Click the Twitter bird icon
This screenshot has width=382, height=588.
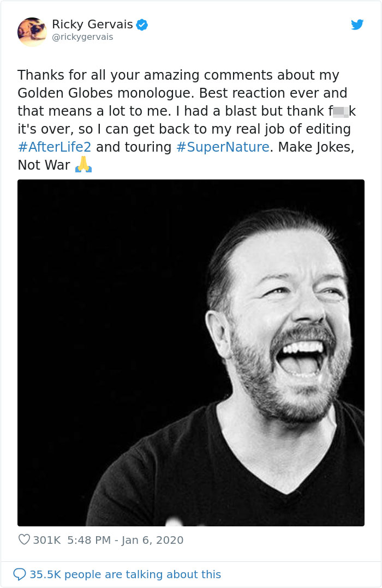(x=357, y=25)
